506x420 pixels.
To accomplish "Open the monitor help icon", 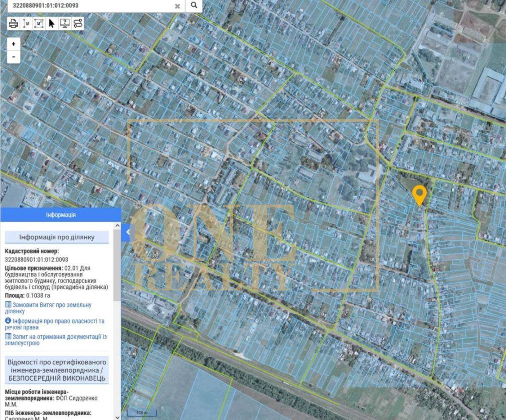I will (65, 23).
